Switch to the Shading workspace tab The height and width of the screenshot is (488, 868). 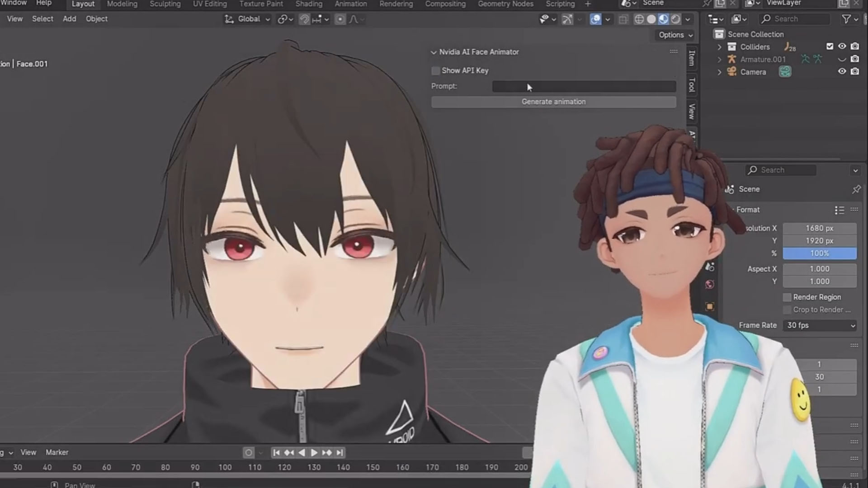(x=309, y=4)
